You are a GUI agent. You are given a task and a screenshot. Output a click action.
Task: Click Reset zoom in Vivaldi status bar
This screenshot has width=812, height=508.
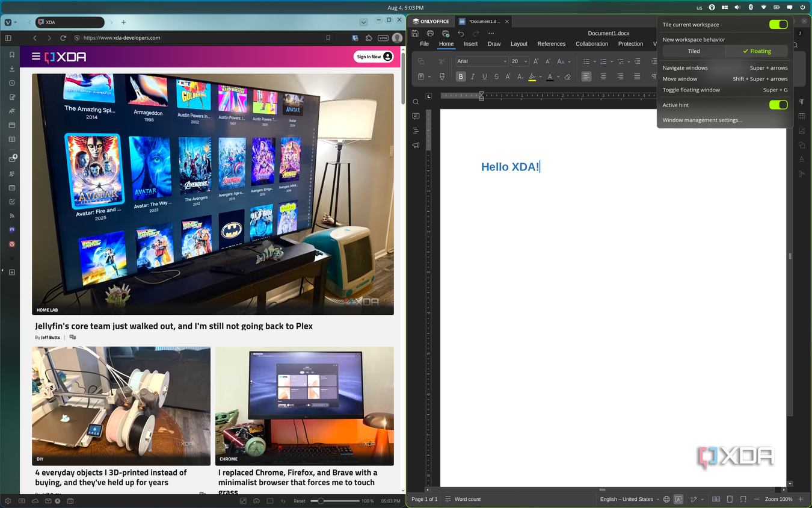[300, 501]
